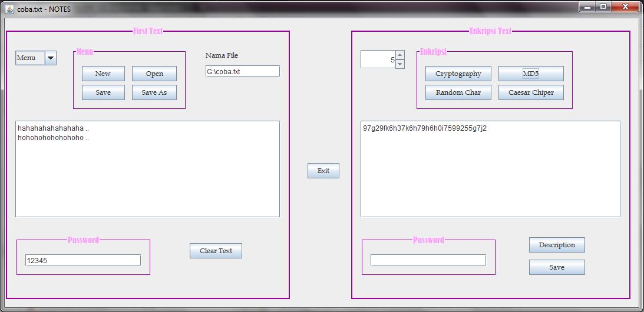
Task: Decrease the spinner value with the down arrow
Action: (x=400, y=64)
